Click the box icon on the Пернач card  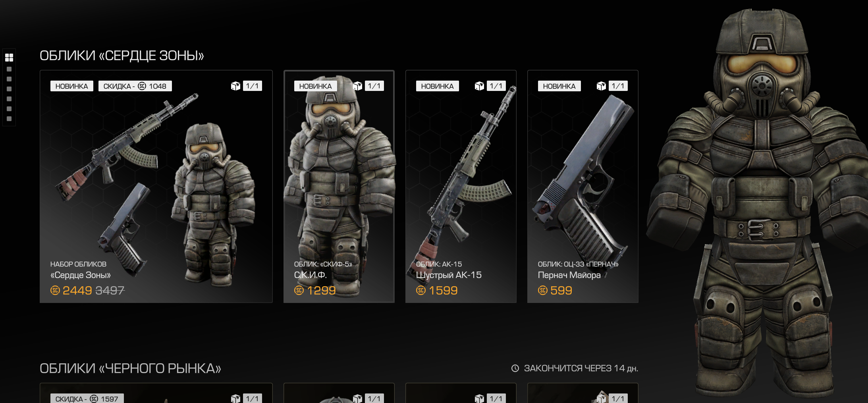[601, 86]
